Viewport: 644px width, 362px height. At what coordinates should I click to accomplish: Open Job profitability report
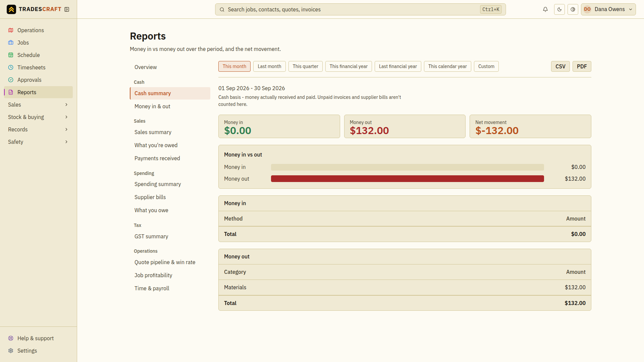[x=170, y=275]
